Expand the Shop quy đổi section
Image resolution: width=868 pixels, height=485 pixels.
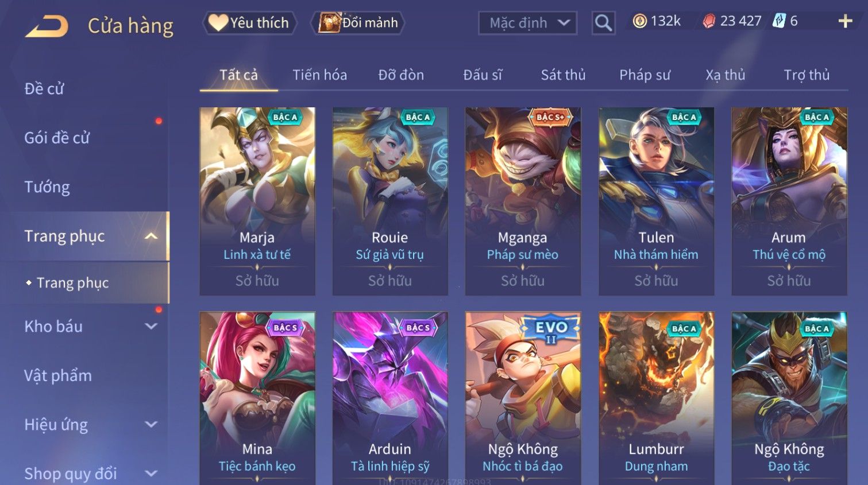click(151, 474)
